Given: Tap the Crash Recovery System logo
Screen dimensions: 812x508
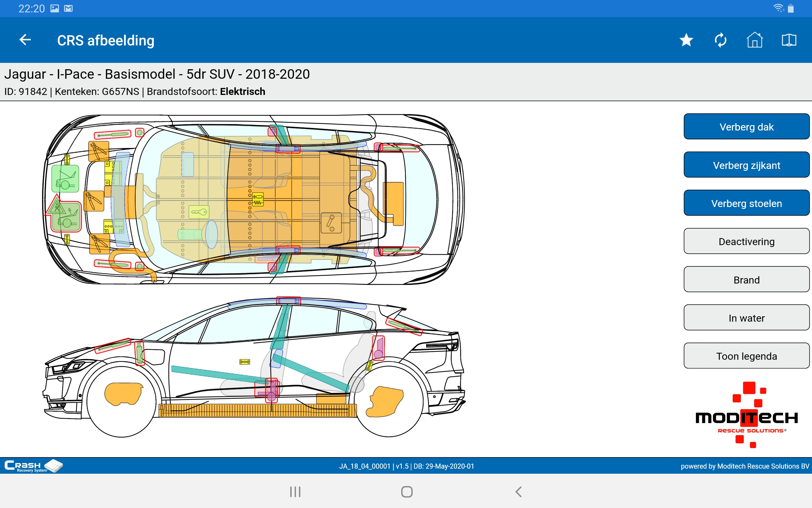Looking at the screenshot, I should pos(34,466).
